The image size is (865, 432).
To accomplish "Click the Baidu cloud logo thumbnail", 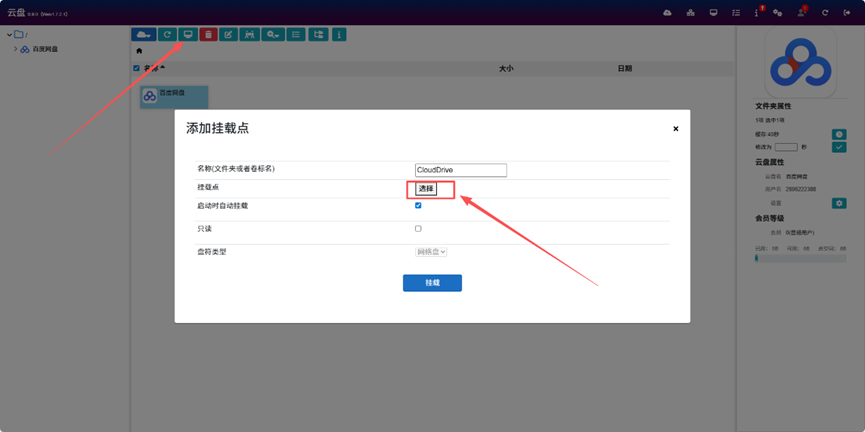I will [x=800, y=62].
